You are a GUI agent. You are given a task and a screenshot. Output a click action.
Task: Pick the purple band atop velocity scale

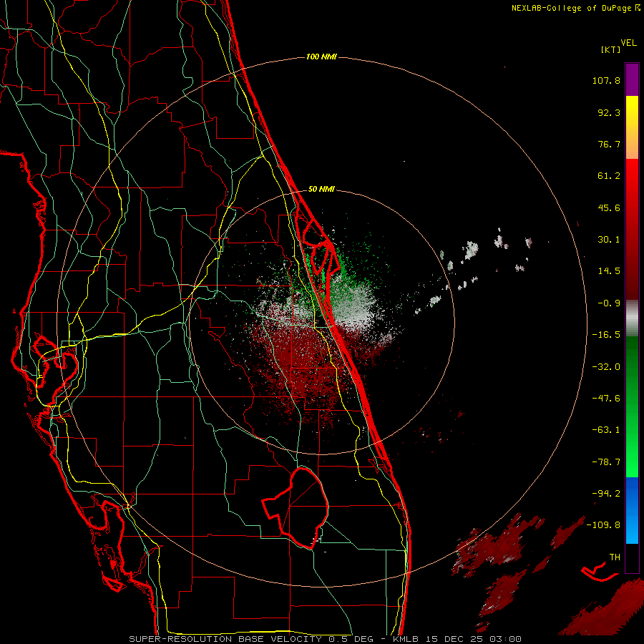632,79
